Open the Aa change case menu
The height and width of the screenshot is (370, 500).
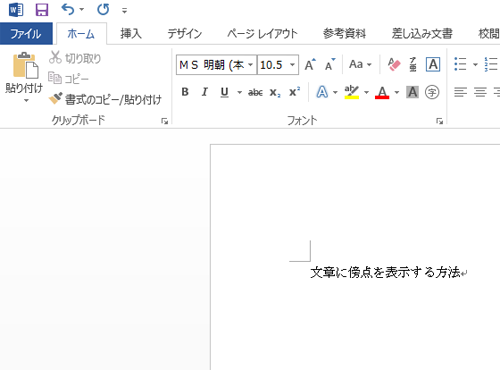click(x=360, y=64)
